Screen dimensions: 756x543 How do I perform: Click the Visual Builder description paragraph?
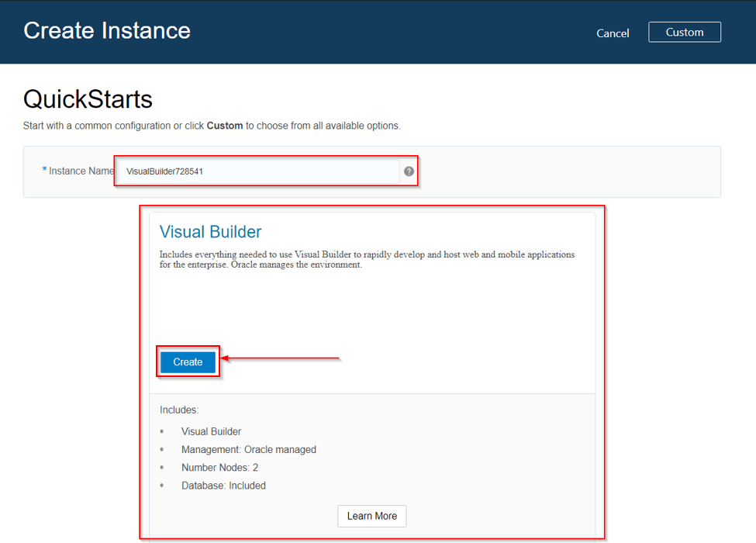coord(366,258)
